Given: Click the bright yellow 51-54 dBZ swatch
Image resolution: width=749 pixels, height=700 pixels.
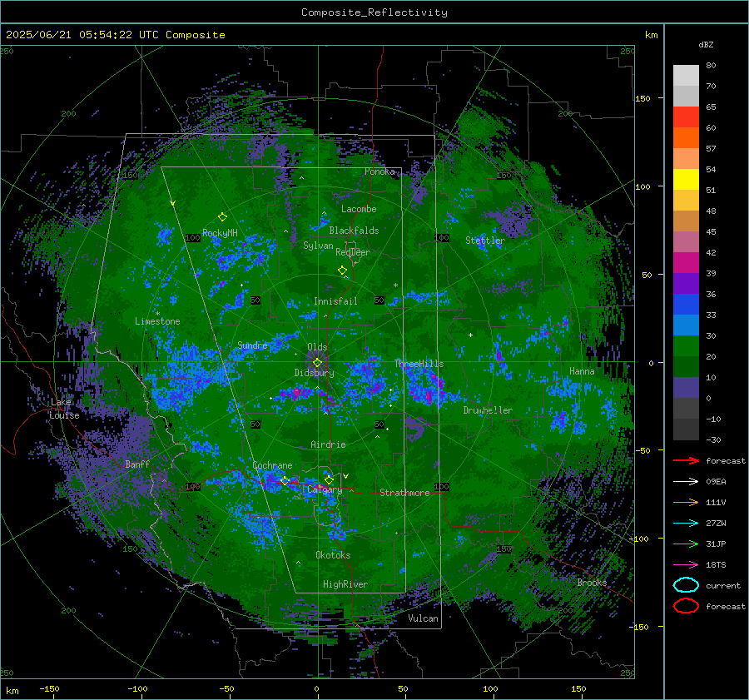Looking at the screenshot, I should (x=686, y=180).
